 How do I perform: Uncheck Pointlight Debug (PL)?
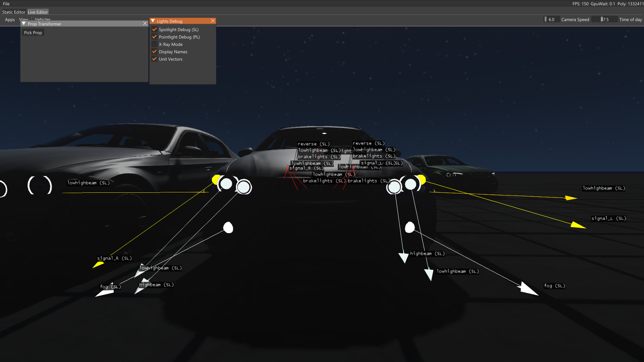tap(155, 37)
